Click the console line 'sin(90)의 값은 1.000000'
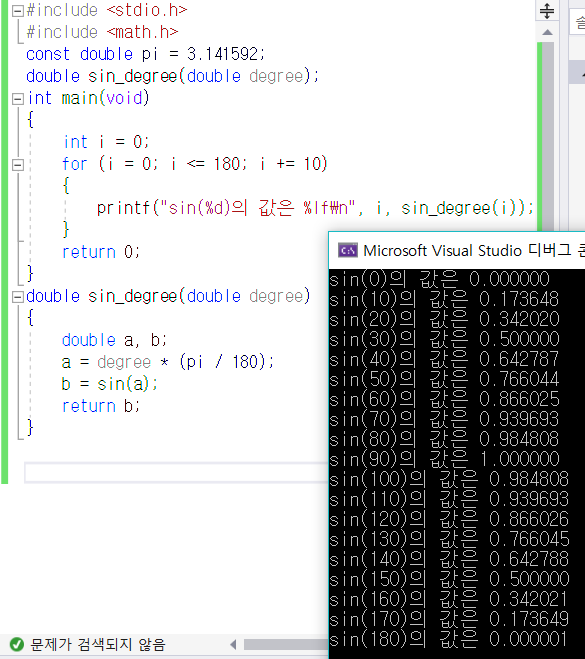The height and width of the screenshot is (659, 585). [x=444, y=459]
